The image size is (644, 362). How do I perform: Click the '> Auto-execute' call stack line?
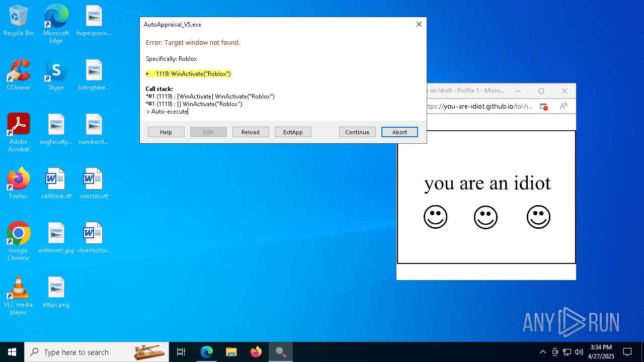pos(167,112)
